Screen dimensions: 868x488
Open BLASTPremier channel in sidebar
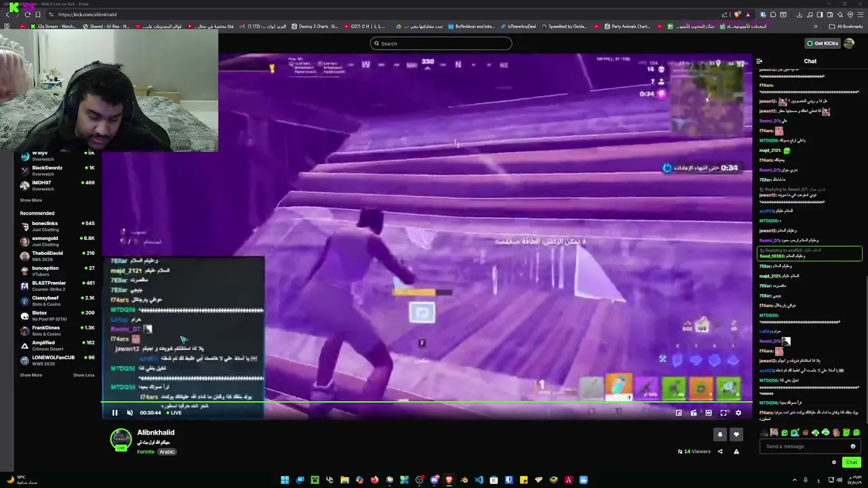58,286
